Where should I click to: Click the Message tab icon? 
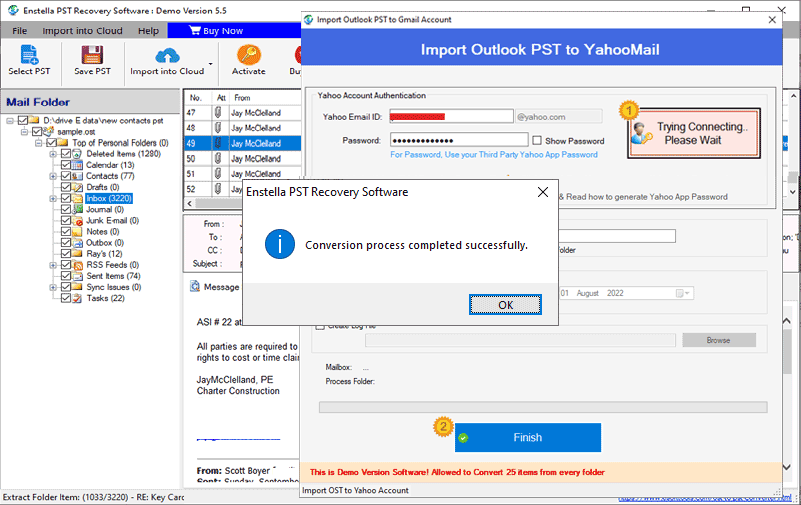click(195, 286)
